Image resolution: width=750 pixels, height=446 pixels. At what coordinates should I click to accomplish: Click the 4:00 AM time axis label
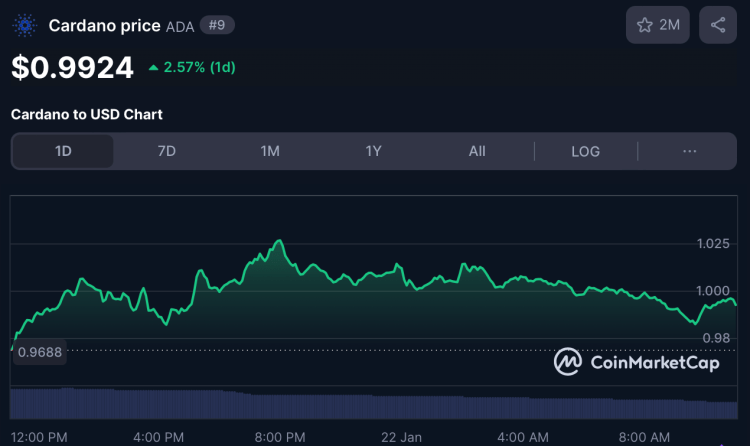(523, 437)
